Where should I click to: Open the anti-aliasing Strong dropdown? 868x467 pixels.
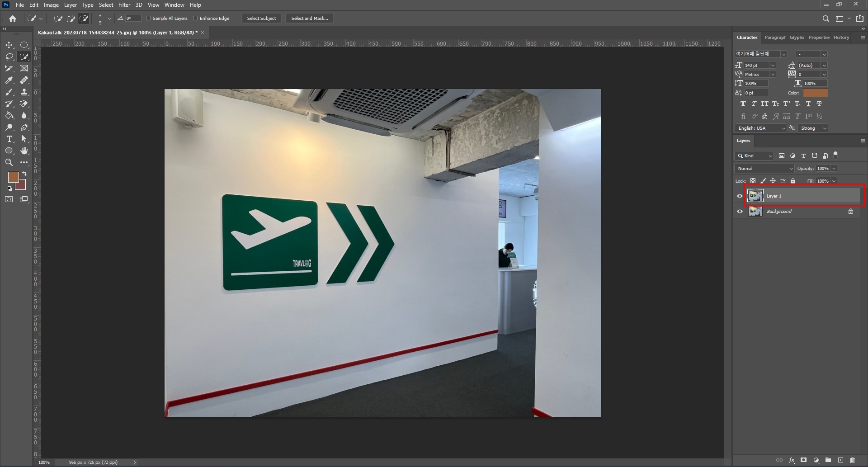(813, 128)
